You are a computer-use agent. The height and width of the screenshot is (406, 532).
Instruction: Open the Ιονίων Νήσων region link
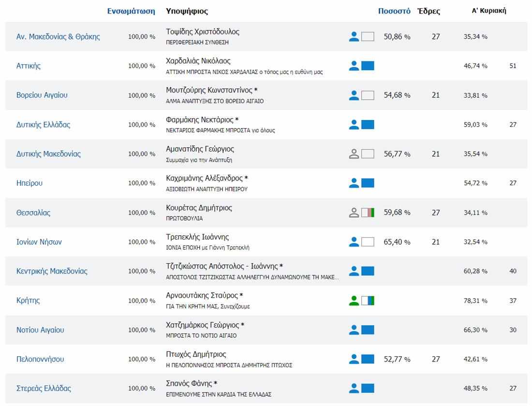[39, 242]
